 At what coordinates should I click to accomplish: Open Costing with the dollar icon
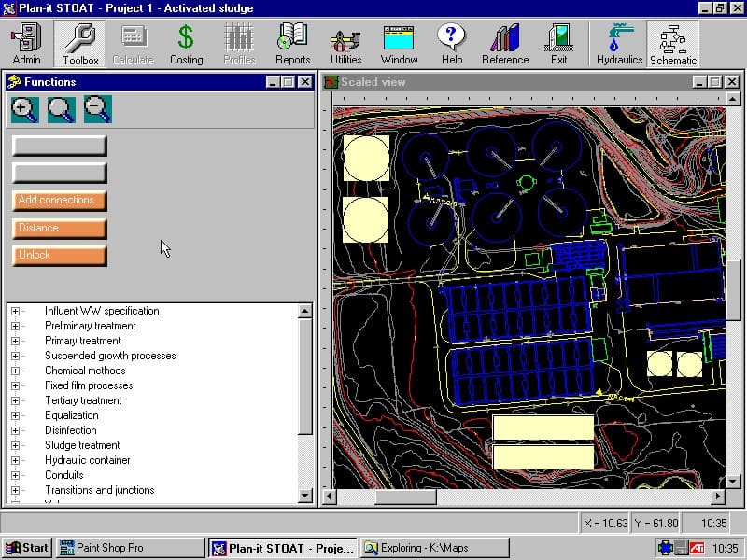pyautogui.click(x=186, y=44)
